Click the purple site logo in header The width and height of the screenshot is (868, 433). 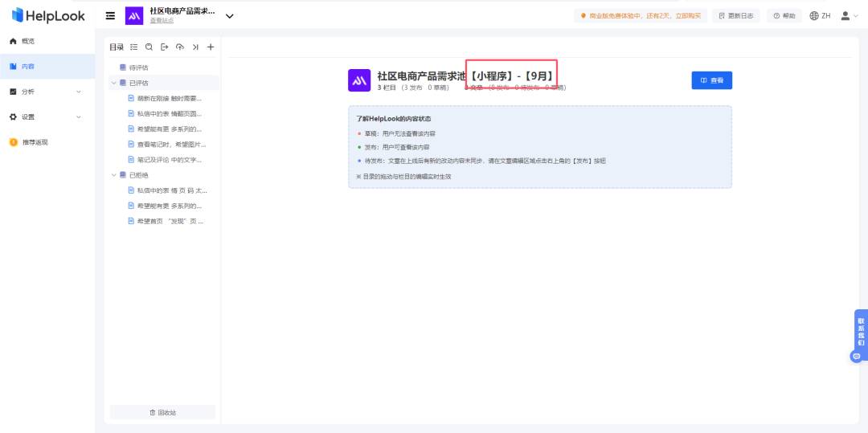134,16
